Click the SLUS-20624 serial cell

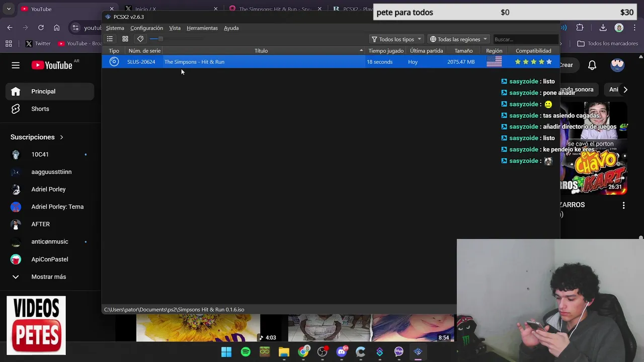pos(141,62)
